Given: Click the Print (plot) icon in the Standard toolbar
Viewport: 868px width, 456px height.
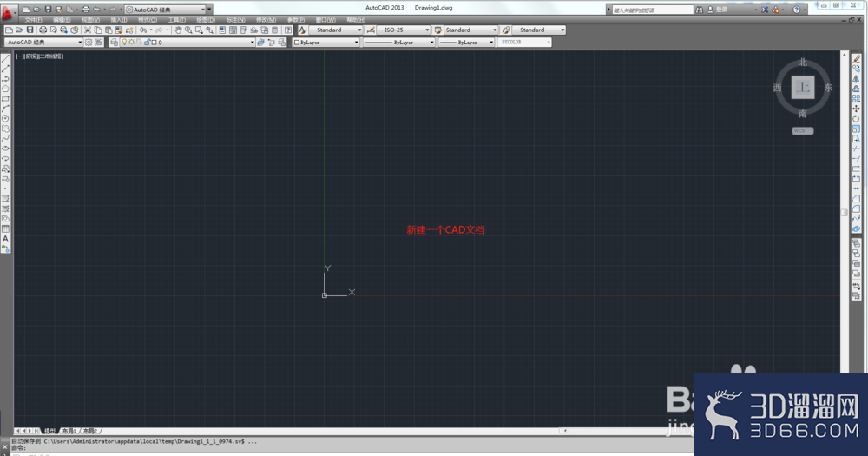Looking at the screenshot, I should tap(43, 30).
